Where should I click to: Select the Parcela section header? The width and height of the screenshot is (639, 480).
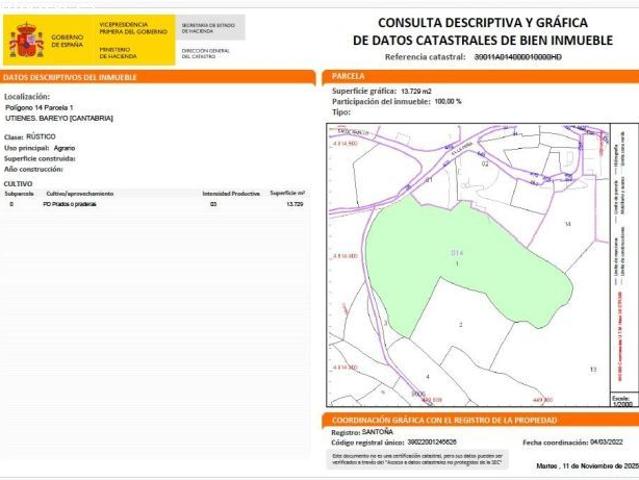[x=480, y=76]
